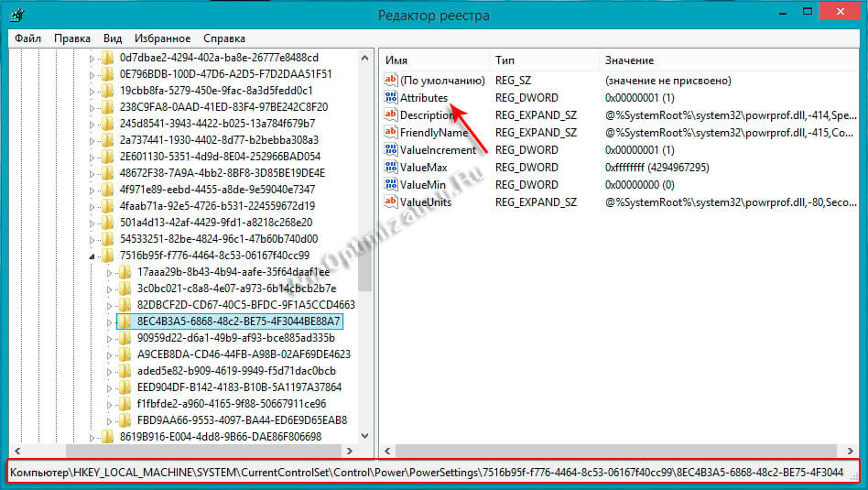Click folder icon of 19cbb8fa-5279-450e key
868x490 pixels.
click(107, 91)
